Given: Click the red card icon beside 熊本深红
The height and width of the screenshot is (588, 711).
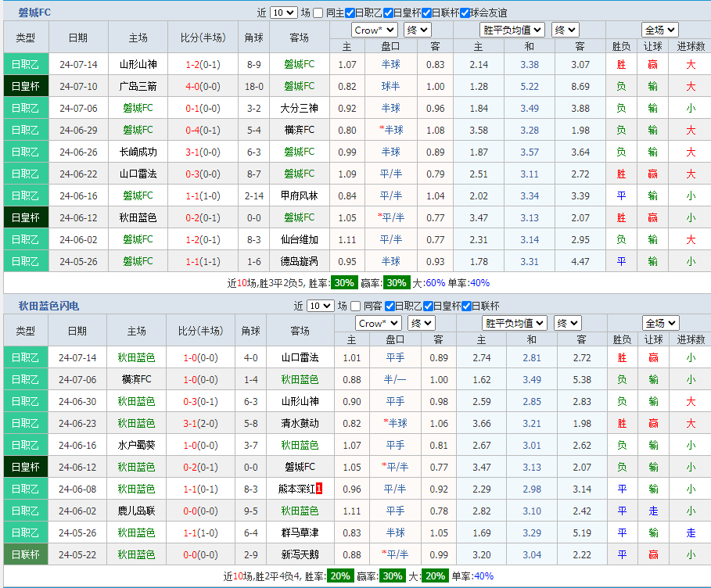Looking at the screenshot, I should [318, 489].
